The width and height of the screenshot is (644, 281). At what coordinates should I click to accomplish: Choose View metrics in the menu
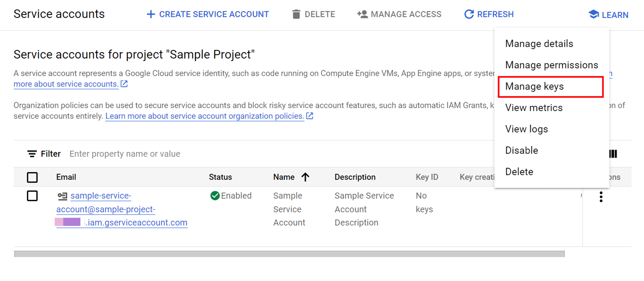click(551, 108)
